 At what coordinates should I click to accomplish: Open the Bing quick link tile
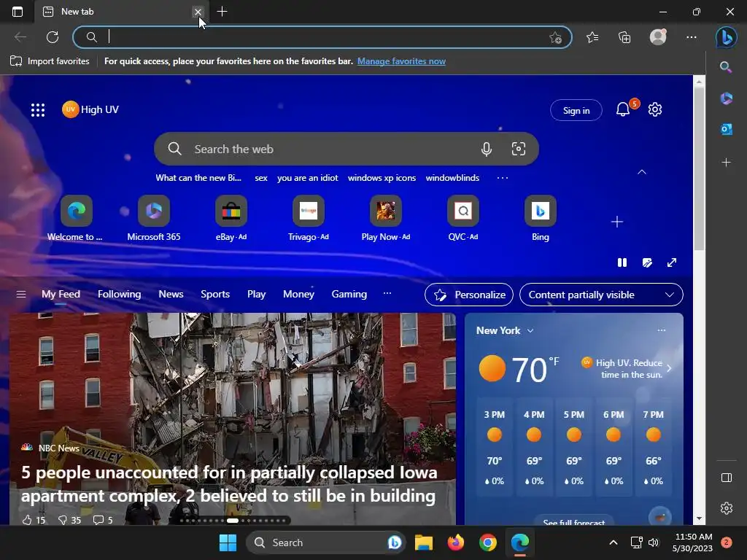tap(541, 219)
